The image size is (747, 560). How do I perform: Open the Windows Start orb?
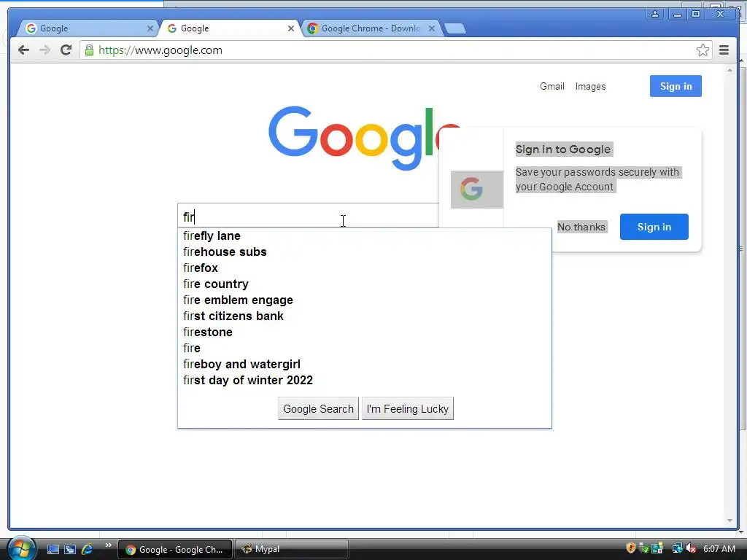(21, 548)
